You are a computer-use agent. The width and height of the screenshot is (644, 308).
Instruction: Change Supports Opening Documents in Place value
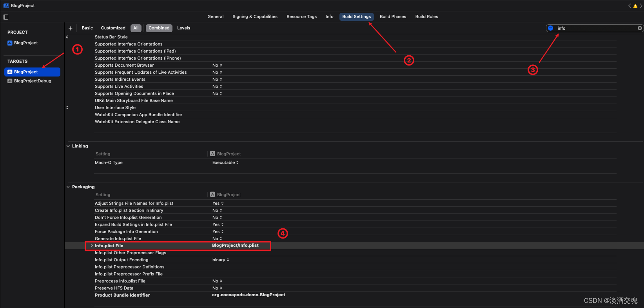pos(217,93)
